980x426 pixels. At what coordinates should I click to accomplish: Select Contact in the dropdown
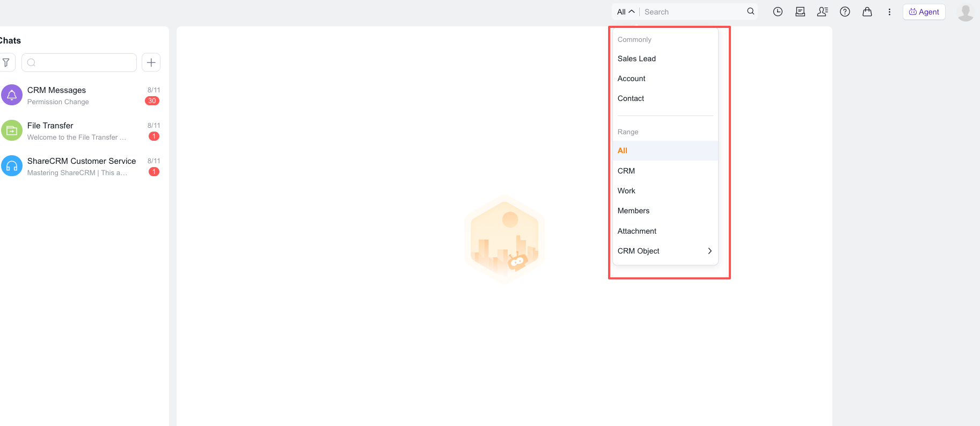point(665,98)
